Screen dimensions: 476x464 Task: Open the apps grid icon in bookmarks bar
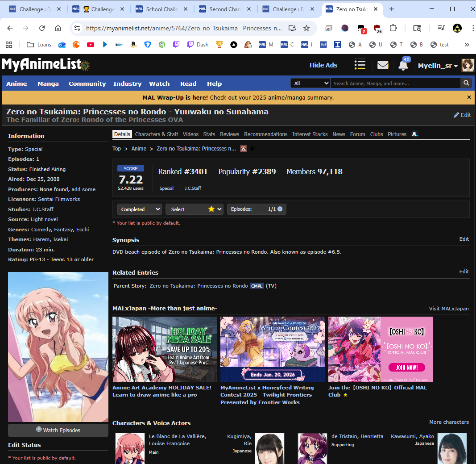pos(9,45)
